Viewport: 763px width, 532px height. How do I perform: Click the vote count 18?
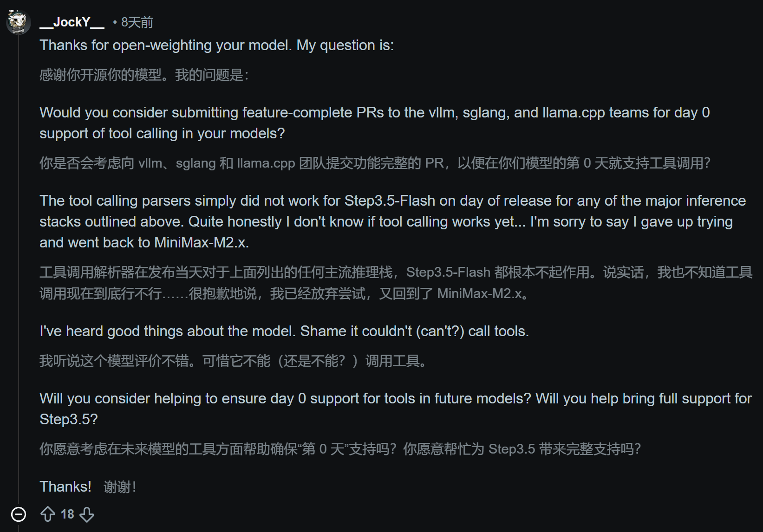point(67,514)
